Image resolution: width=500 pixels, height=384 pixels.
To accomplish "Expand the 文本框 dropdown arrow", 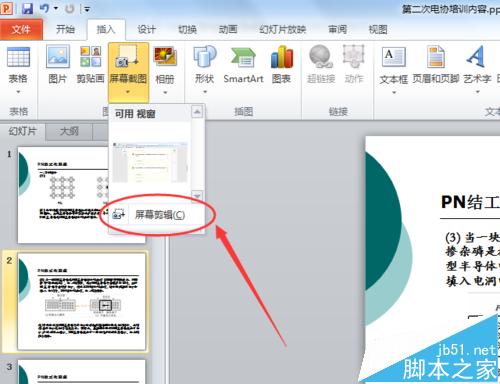I will coord(394,92).
